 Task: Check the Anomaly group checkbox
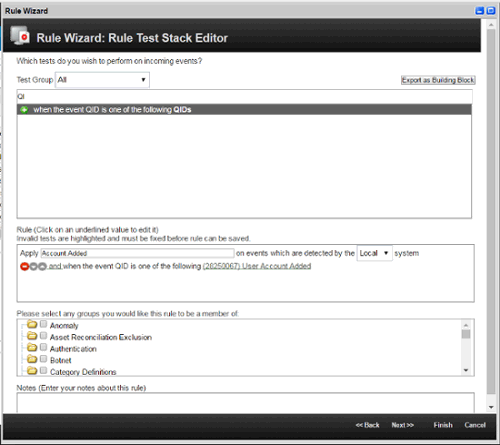coord(43,324)
